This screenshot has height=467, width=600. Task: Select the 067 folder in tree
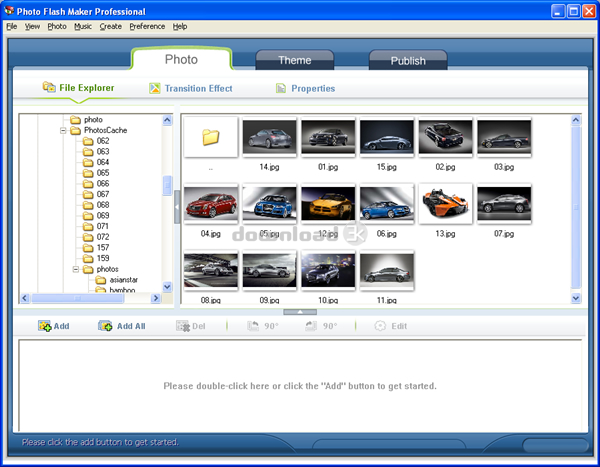(x=96, y=194)
